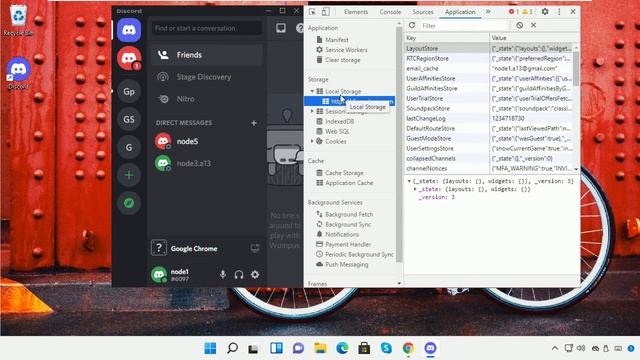Click the stream screen icon beside Google Chrome
The height and width of the screenshot is (360, 640).
click(255, 249)
